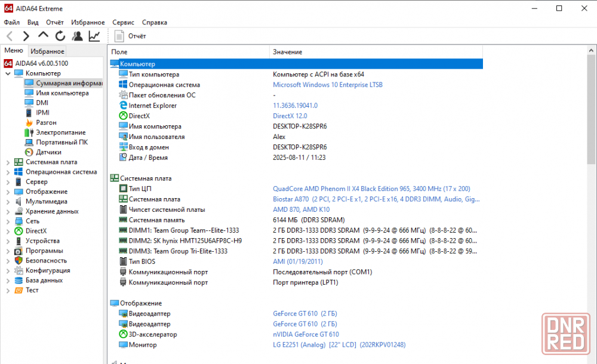Screen dimensions: 597x364
Task: Open the QuadCore AMD Phenom II X4 link
Action: click(x=371, y=189)
